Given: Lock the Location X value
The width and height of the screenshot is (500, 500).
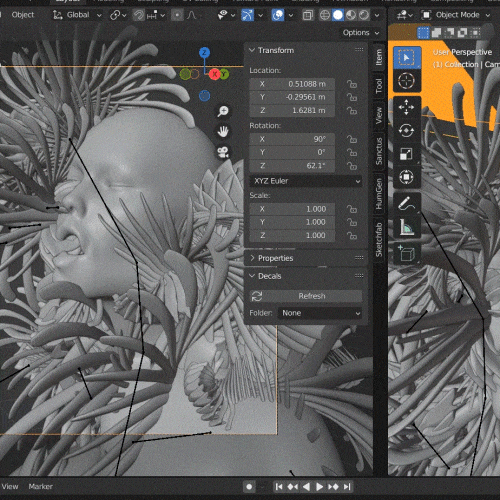Looking at the screenshot, I should click(x=352, y=84).
